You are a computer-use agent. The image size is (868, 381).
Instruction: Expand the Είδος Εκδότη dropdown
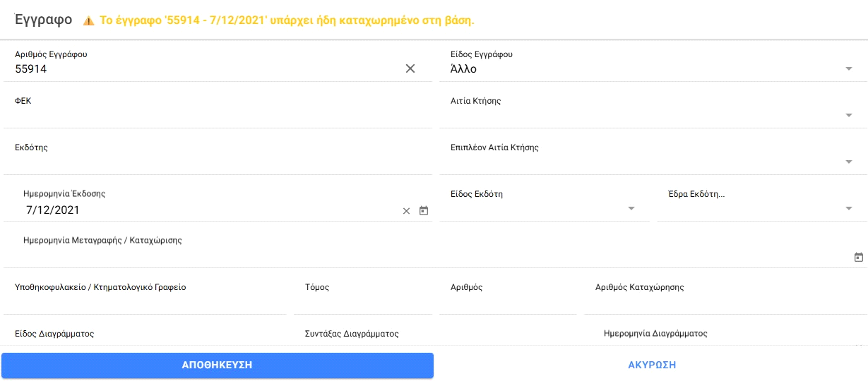[631, 209]
